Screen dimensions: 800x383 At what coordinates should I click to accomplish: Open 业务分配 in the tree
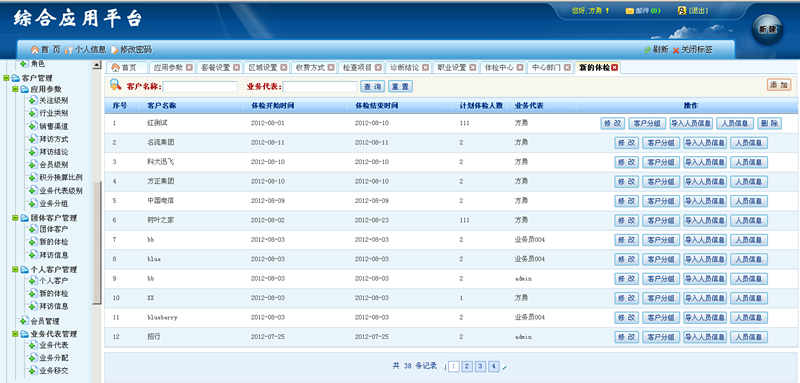tap(54, 358)
